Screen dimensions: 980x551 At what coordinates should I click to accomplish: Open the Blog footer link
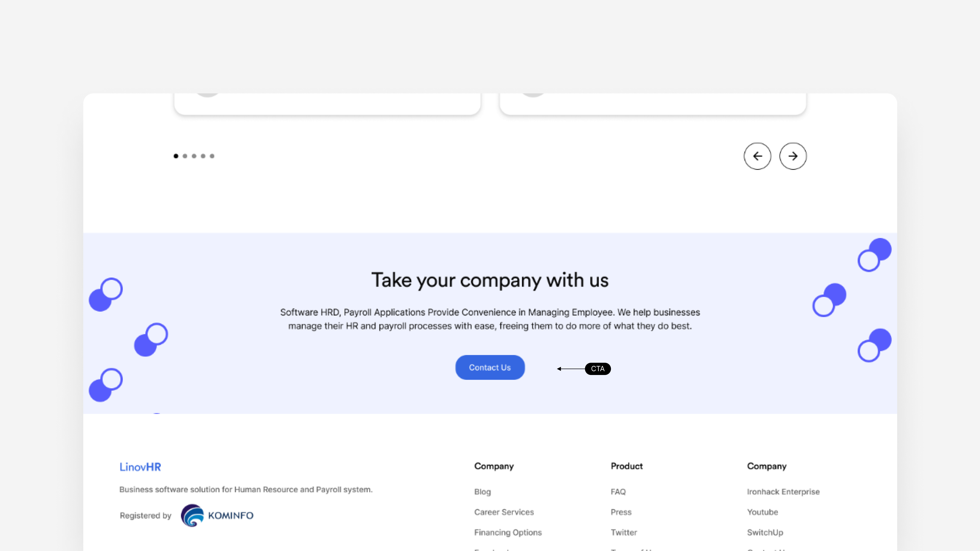pos(482,492)
